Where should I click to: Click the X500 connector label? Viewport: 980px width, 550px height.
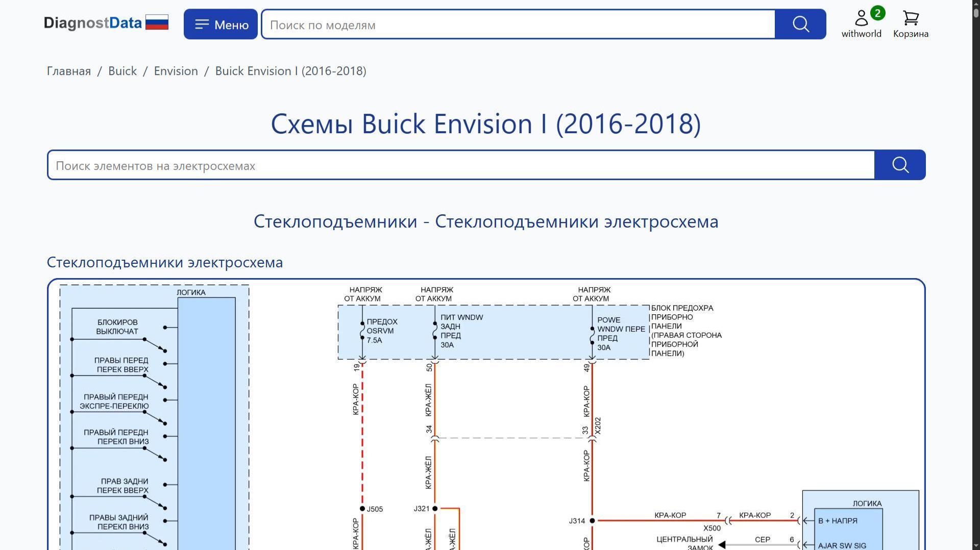(x=712, y=528)
